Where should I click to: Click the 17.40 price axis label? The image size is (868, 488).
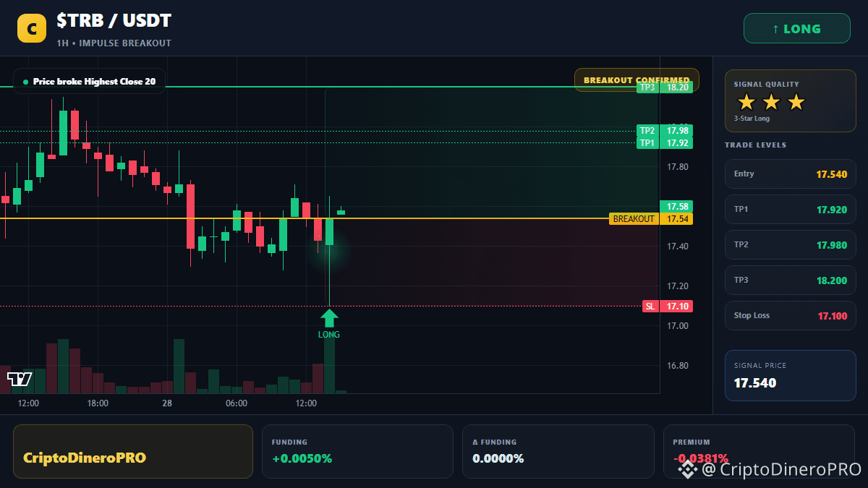(x=678, y=247)
